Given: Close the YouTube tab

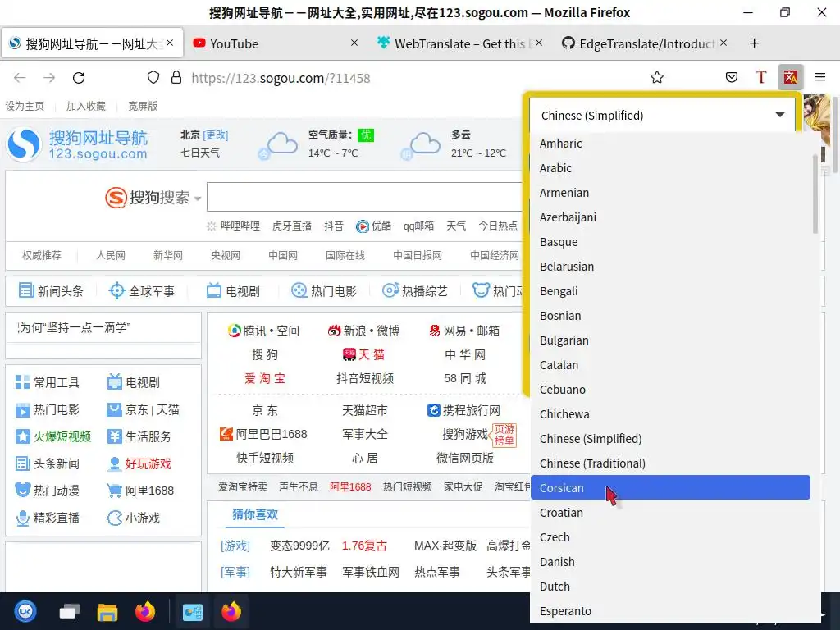Looking at the screenshot, I should coord(354,43).
